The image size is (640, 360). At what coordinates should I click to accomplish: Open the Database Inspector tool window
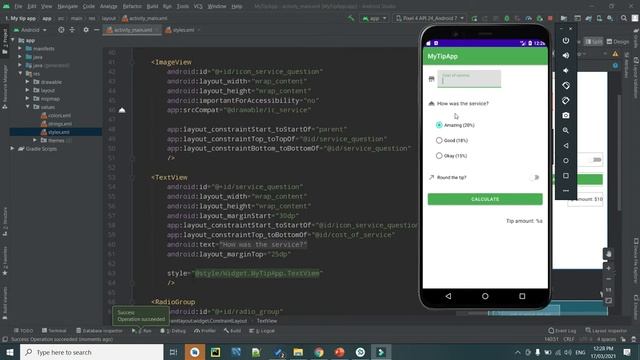99,331
